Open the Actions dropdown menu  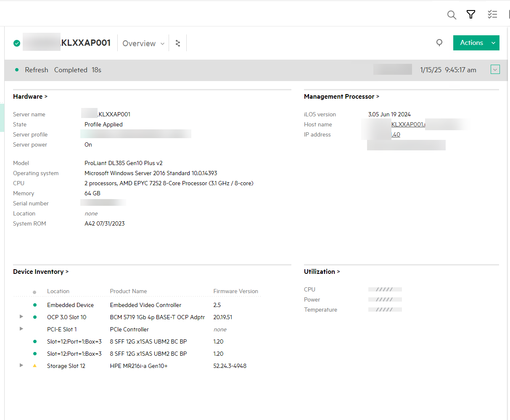476,43
